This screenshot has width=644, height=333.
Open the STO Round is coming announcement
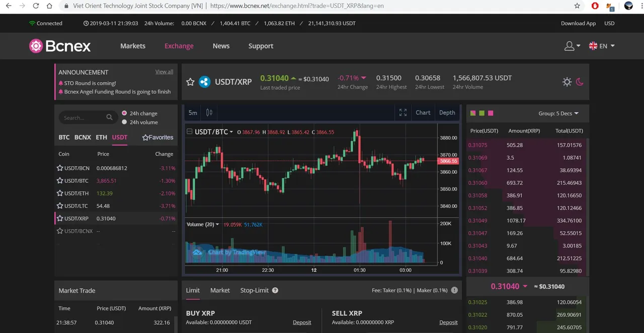tap(90, 84)
